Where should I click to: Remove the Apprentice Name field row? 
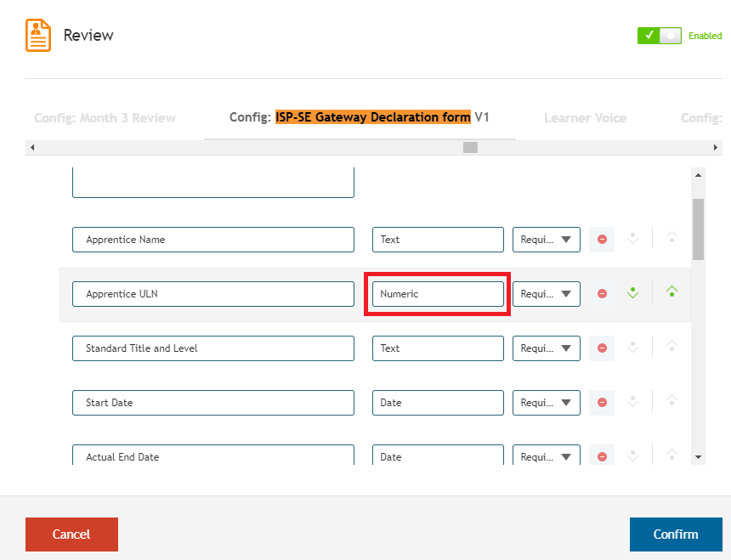602,240
